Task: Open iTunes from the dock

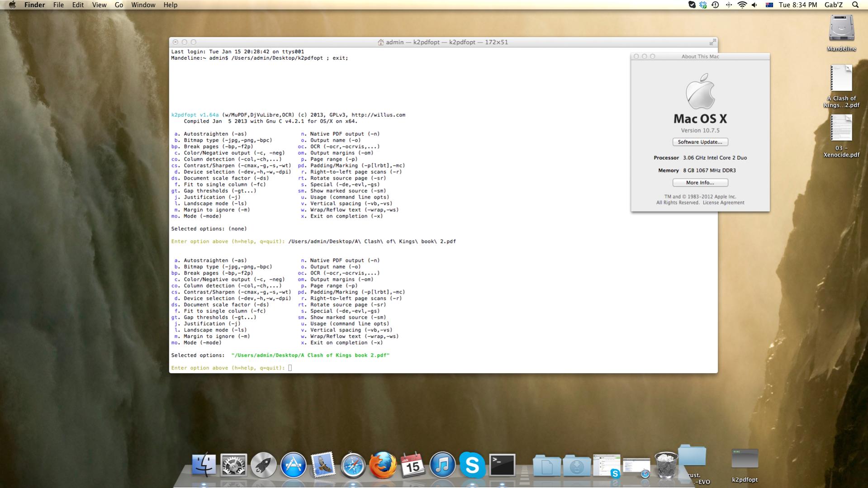Action: [x=442, y=465]
